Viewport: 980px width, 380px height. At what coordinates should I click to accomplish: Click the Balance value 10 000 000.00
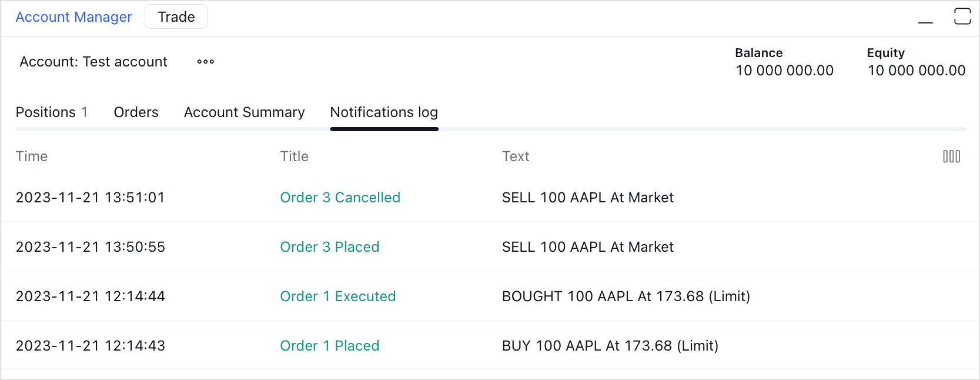point(784,70)
